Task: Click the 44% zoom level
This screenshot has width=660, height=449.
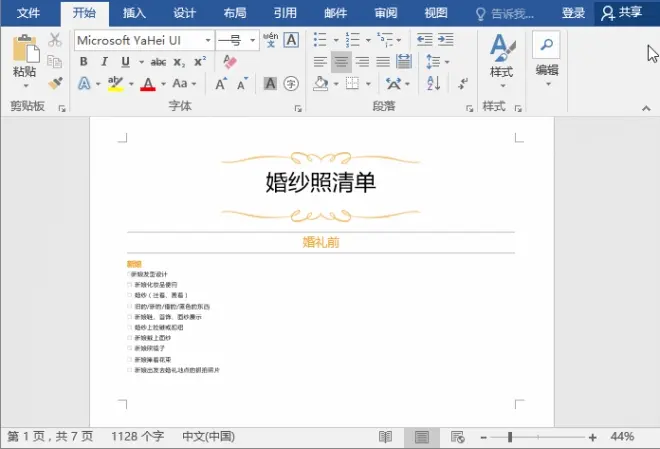Action: 622,437
